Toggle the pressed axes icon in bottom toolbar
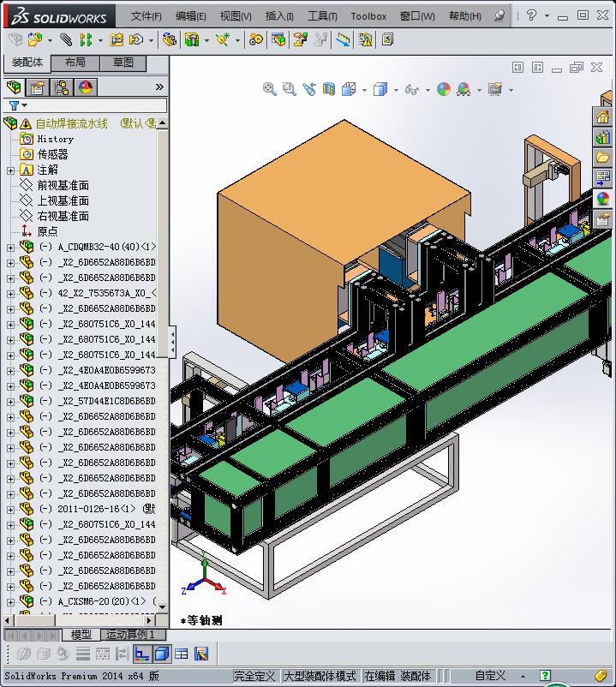 coord(142,654)
